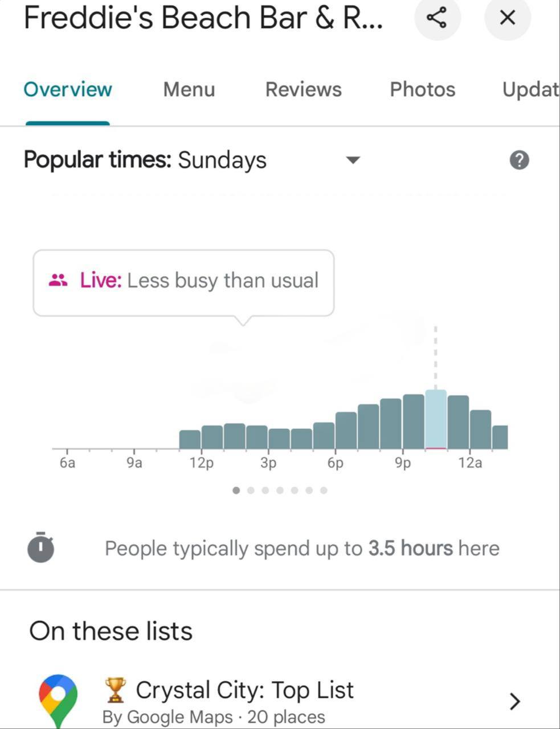
Task: Tap the first active page indicator dot
Action: pyautogui.click(x=236, y=490)
